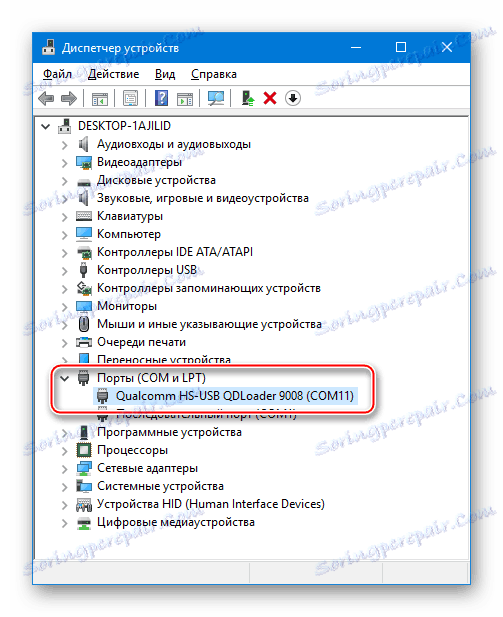Viewport: 503px width, 617px height.
Task: Show the console tree pane icon
Action: [100, 99]
